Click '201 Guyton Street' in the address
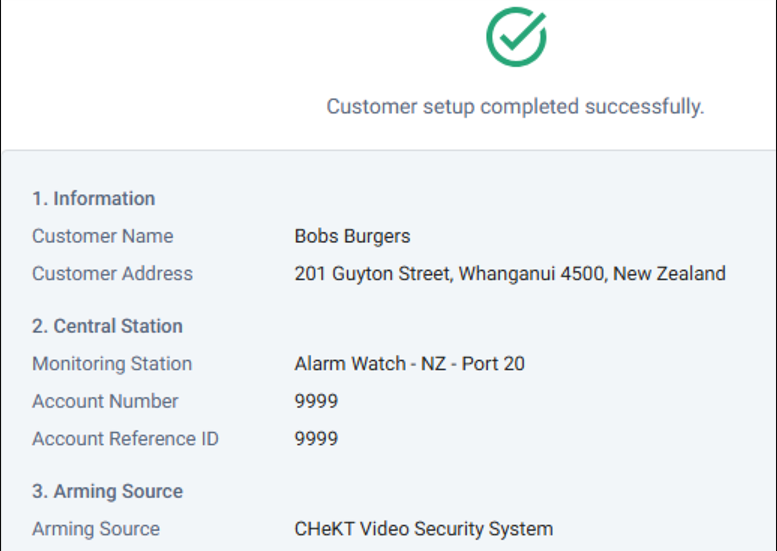 click(373, 273)
